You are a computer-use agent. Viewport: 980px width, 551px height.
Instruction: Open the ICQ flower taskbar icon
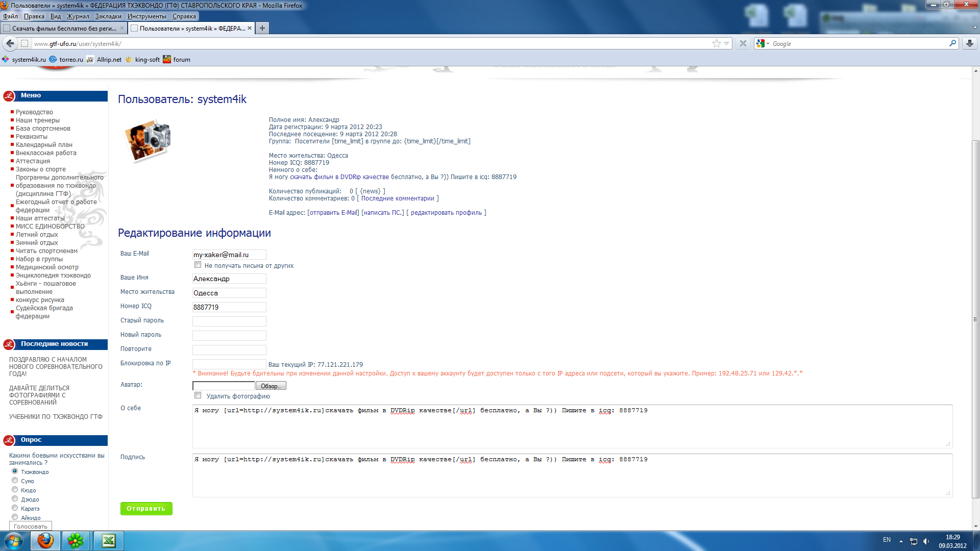(x=76, y=541)
